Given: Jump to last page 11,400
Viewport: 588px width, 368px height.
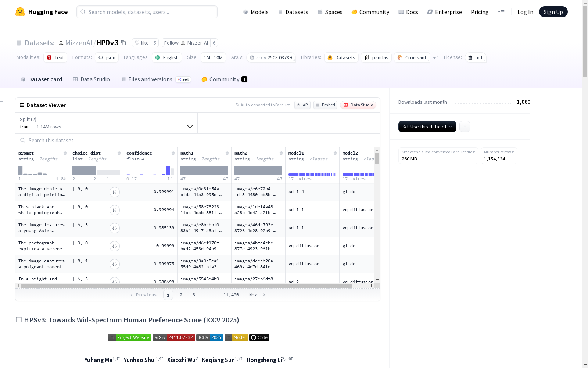Looking at the screenshot, I should coord(231,295).
